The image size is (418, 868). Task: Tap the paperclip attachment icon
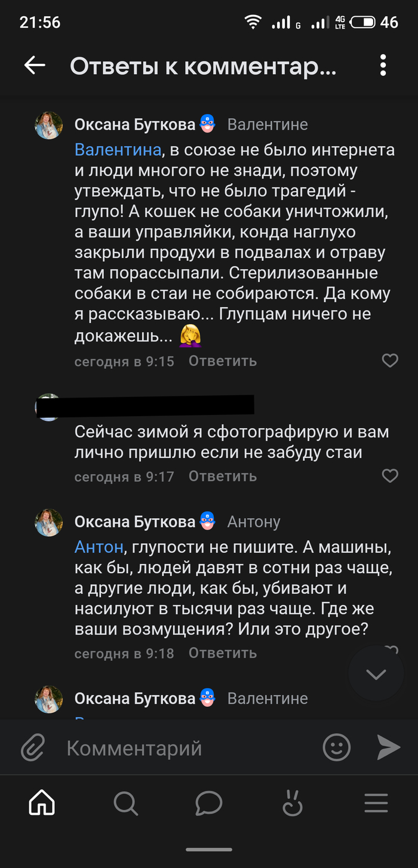coord(33,747)
